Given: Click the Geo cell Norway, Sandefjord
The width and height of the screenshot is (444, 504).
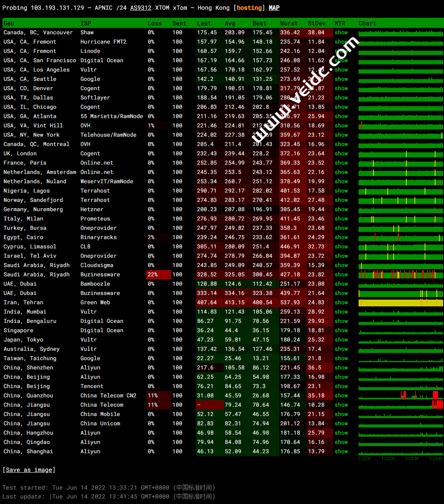Looking at the screenshot, I should click(x=33, y=200).
